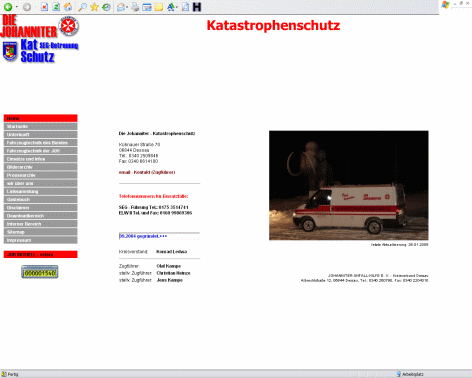Click the yellow visitor counter badge
The width and height of the screenshot is (472, 378).
click(x=40, y=272)
